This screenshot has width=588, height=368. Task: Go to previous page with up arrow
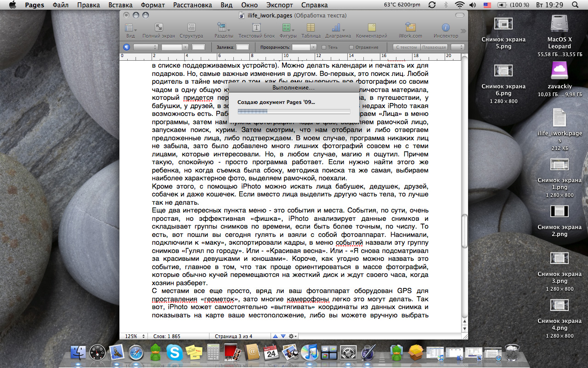coord(276,336)
